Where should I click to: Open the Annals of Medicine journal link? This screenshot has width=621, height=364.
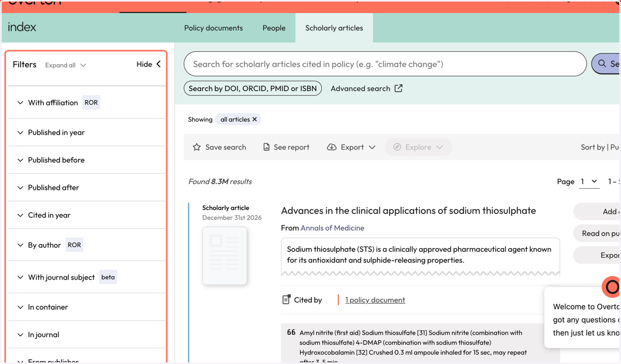coord(332,228)
